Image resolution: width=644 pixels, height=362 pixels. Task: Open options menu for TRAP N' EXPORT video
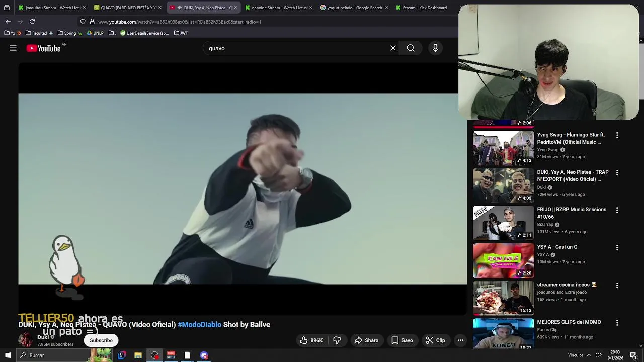617,172
